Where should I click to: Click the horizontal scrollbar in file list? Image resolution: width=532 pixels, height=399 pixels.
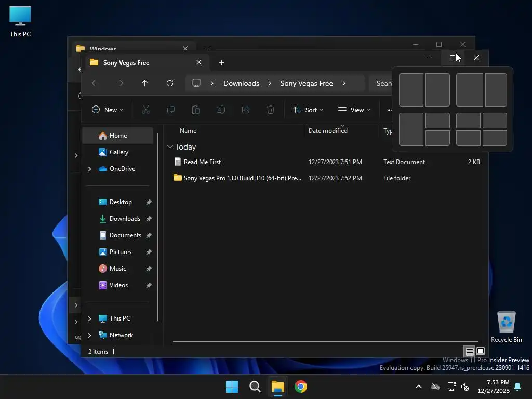click(x=325, y=341)
